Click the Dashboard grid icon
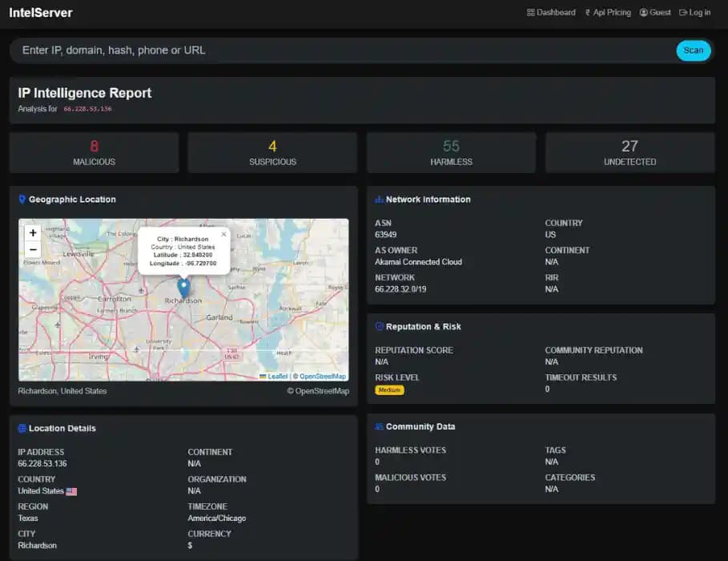Viewport: 728px width, 561px height. tap(530, 12)
